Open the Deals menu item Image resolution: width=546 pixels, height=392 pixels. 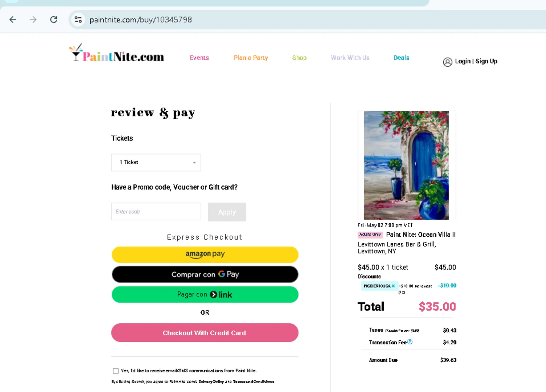[401, 58]
